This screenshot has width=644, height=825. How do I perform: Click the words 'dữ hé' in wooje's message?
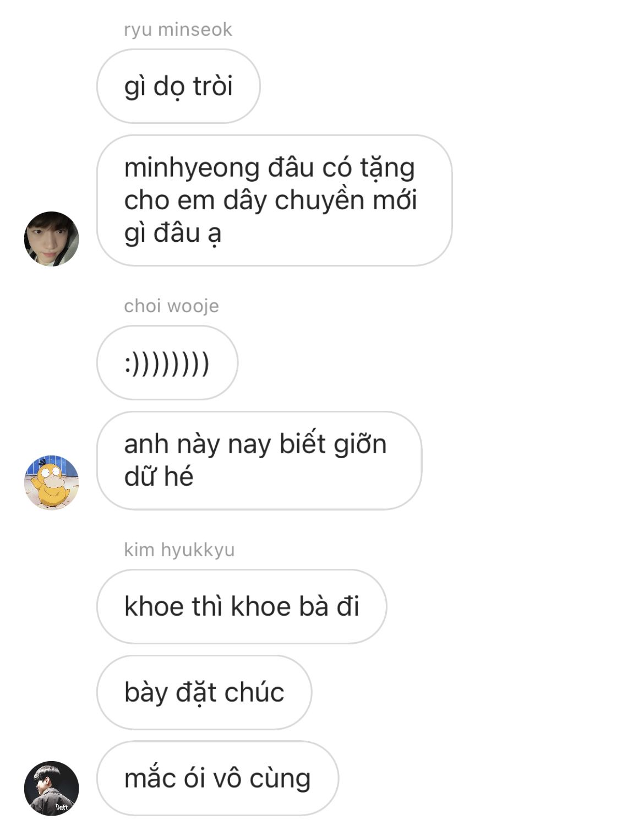(159, 477)
